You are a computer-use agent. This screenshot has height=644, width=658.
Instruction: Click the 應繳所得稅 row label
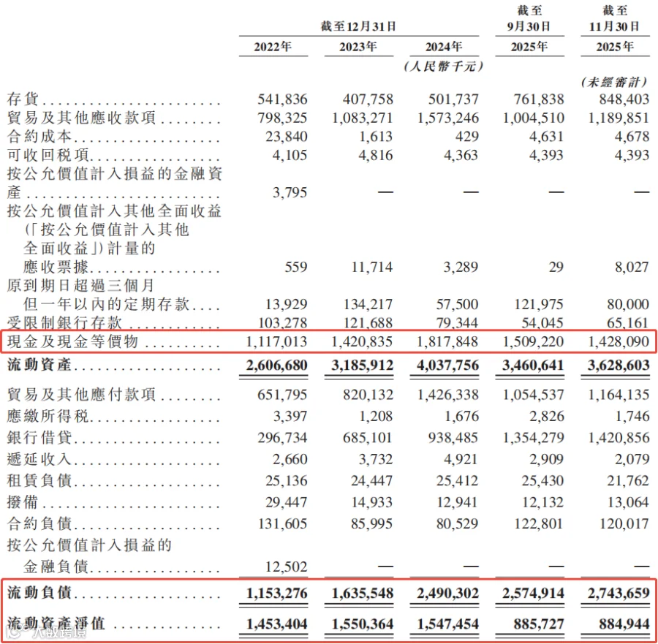point(48,416)
